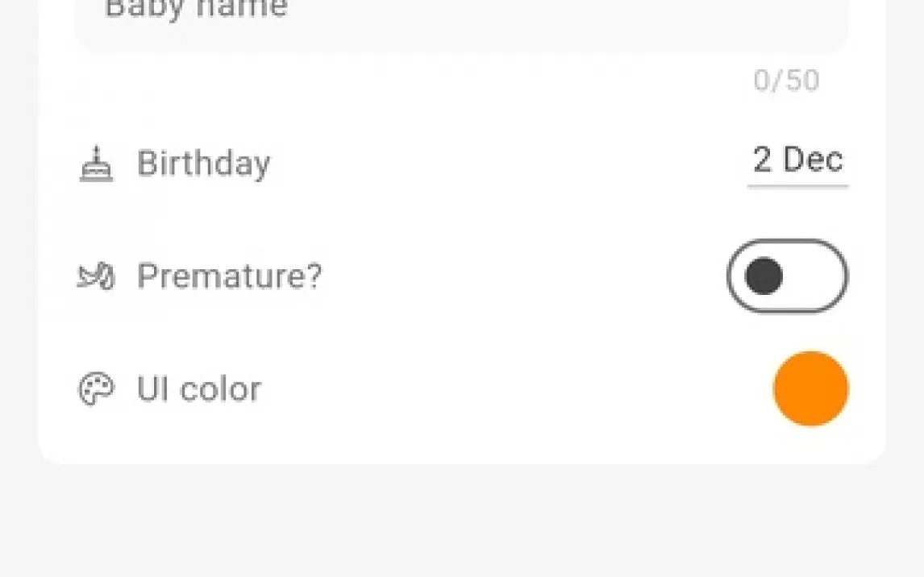Click the dark knob of the Premature switch
This screenshot has width=924, height=577.
tap(764, 276)
